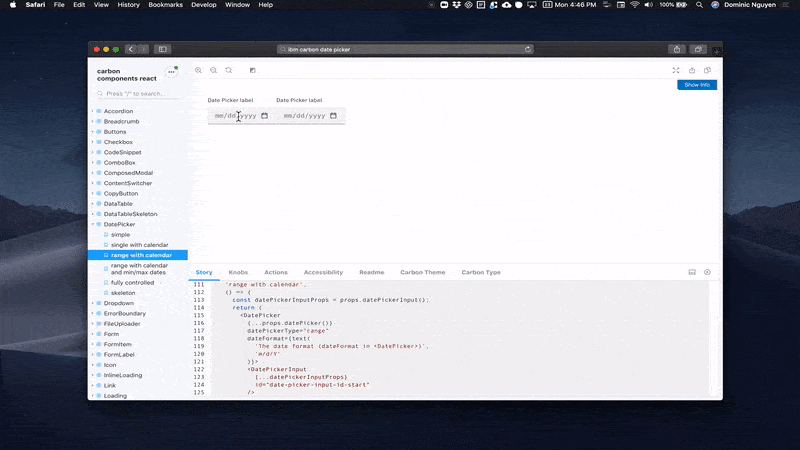The height and width of the screenshot is (450, 800).
Task: Open the canvas in a new tab icon
Action: click(692, 70)
